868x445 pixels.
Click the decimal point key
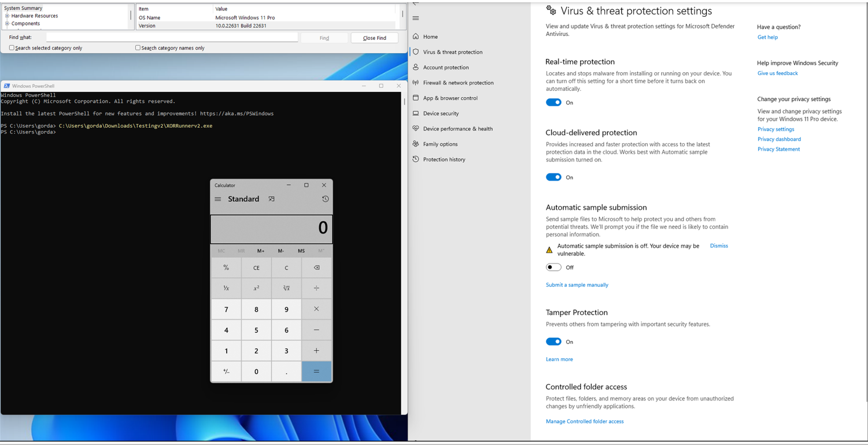(x=286, y=372)
